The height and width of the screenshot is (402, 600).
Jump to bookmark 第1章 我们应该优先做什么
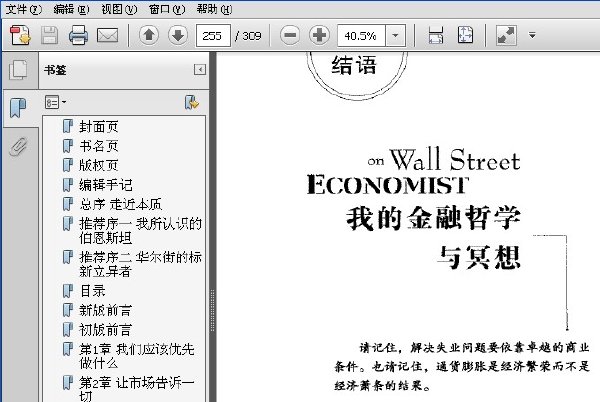(x=137, y=356)
